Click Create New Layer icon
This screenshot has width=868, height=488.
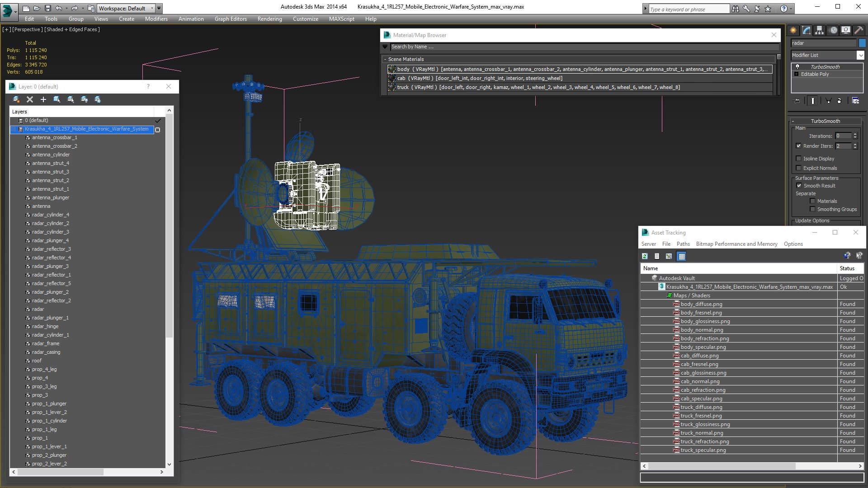16,99
